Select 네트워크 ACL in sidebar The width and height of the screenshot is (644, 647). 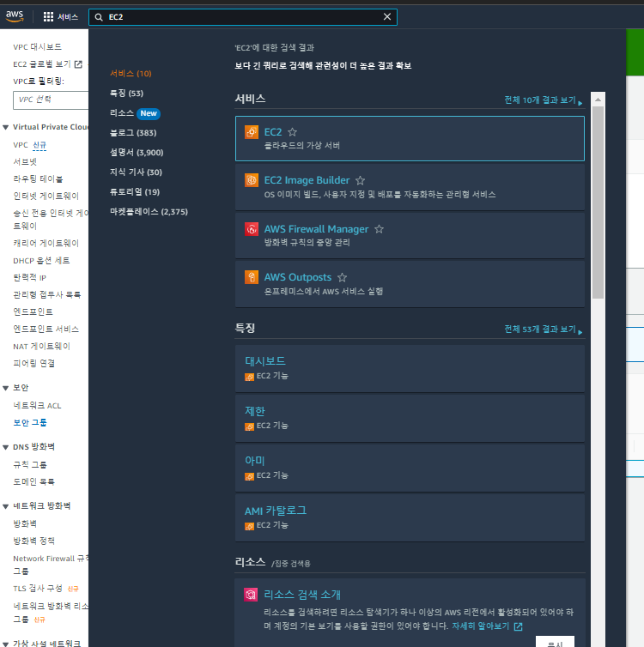click(37, 406)
